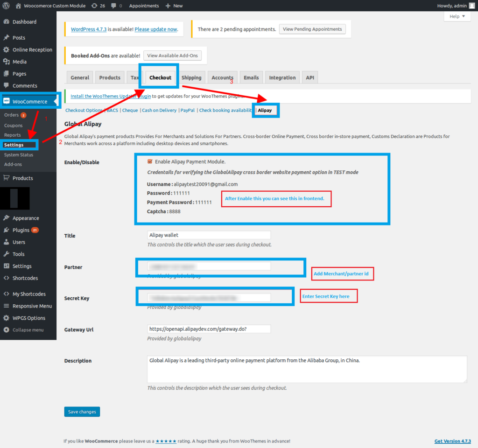Screen dimensions: 478x448
Task: Click the updates icon showing 26
Action: [95, 6]
